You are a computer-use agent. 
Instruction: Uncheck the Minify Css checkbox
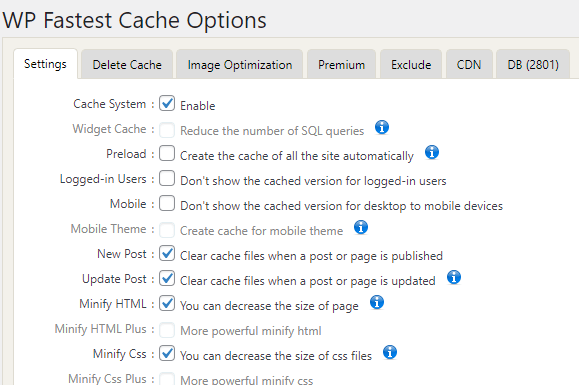click(x=167, y=353)
